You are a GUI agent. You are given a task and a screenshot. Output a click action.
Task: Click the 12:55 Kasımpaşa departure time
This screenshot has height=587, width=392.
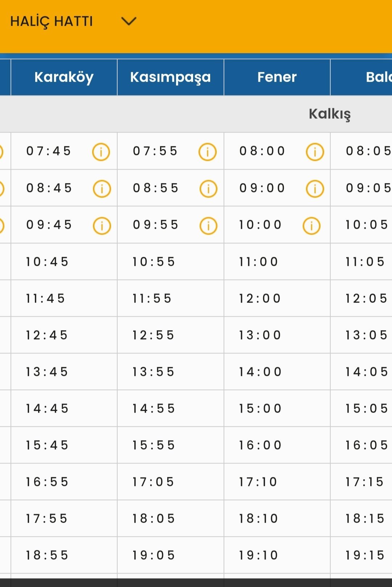[154, 335]
